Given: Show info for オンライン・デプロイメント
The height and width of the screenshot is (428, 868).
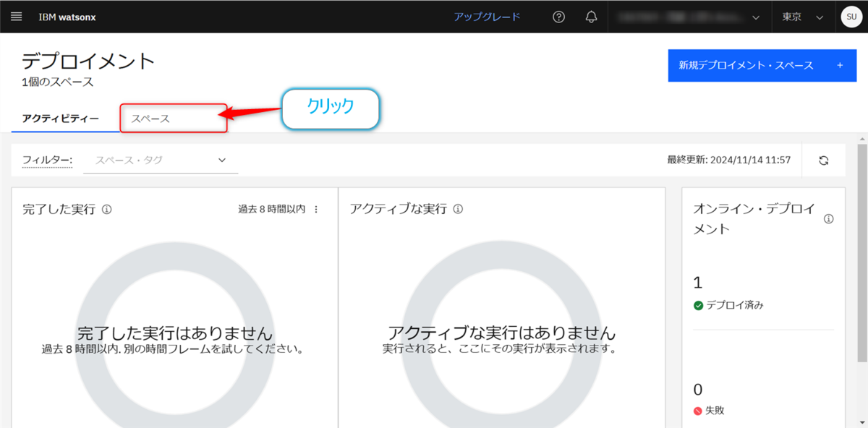Looking at the screenshot, I should pos(829,218).
